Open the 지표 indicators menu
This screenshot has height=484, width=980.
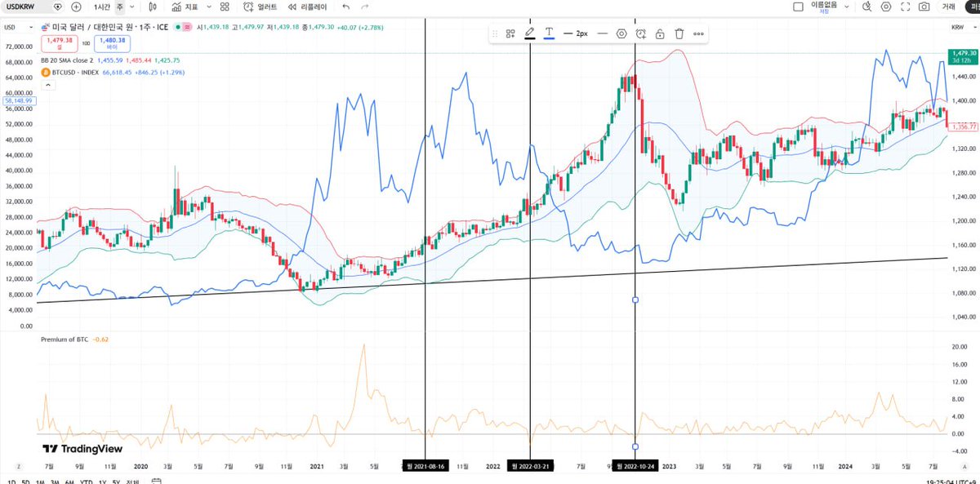tap(185, 7)
